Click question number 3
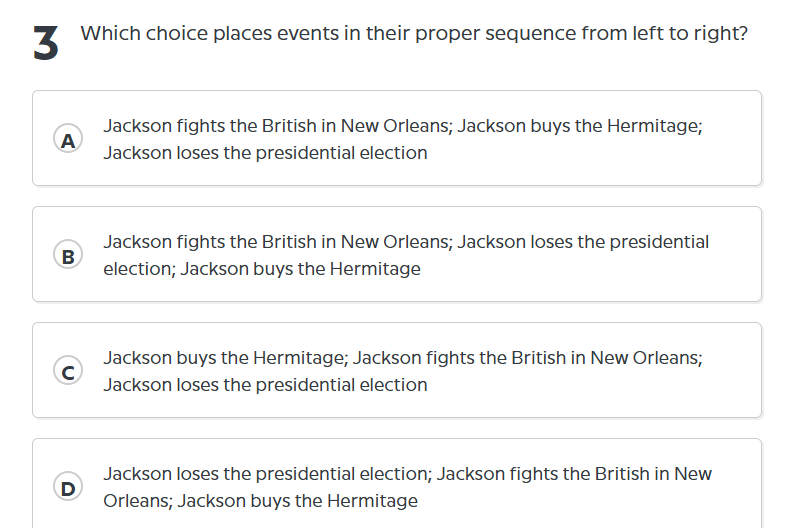The width and height of the screenshot is (785, 528). pyautogui.click(x=45, y=45)
